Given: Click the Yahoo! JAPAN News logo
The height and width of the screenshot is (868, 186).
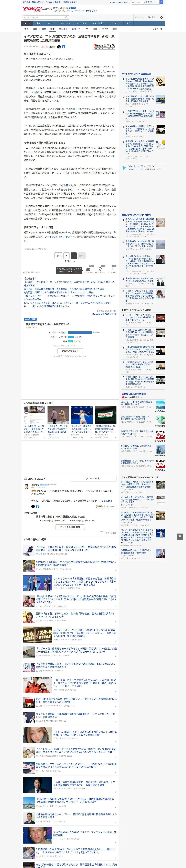Looking at the screenshot, I should pos(37,9).
